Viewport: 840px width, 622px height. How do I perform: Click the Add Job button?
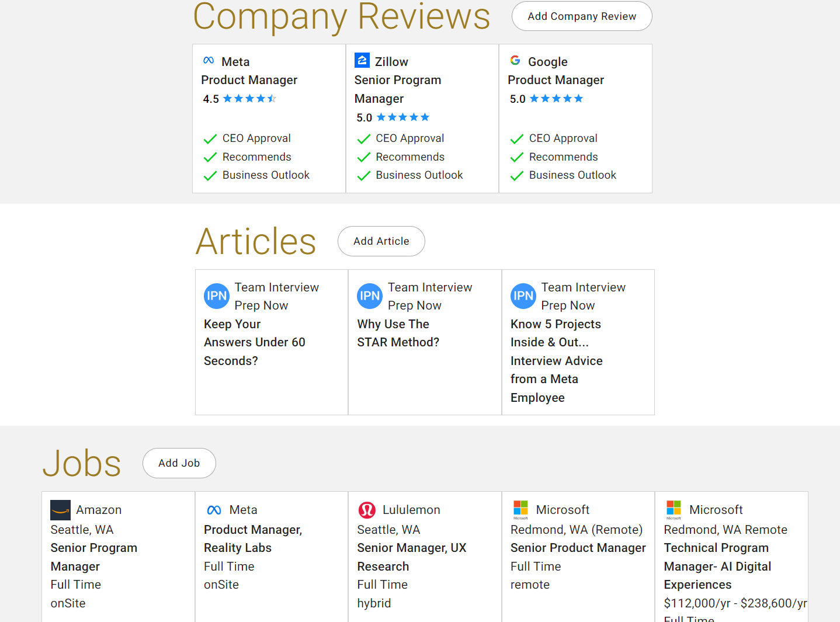pos(179,463)
